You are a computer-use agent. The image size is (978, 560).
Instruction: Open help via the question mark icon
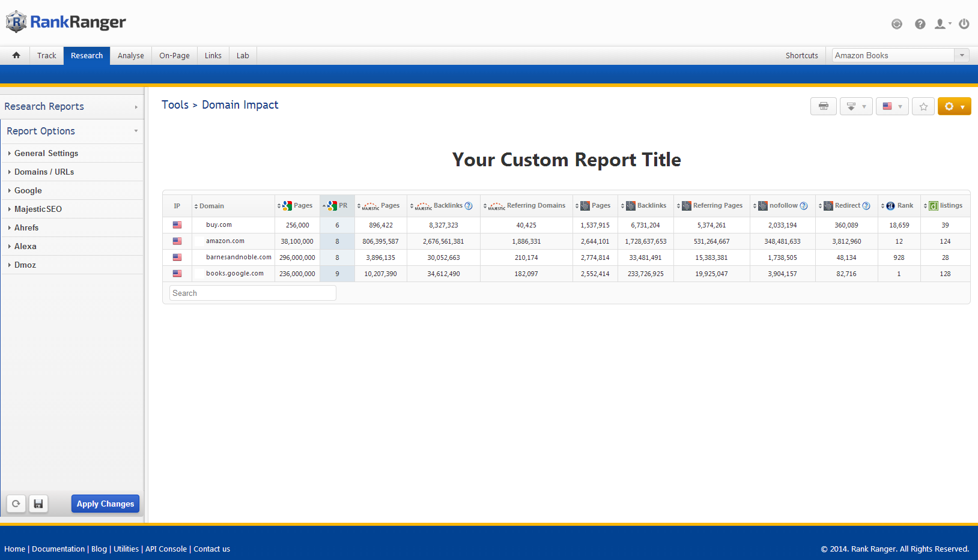coord(920,24)
